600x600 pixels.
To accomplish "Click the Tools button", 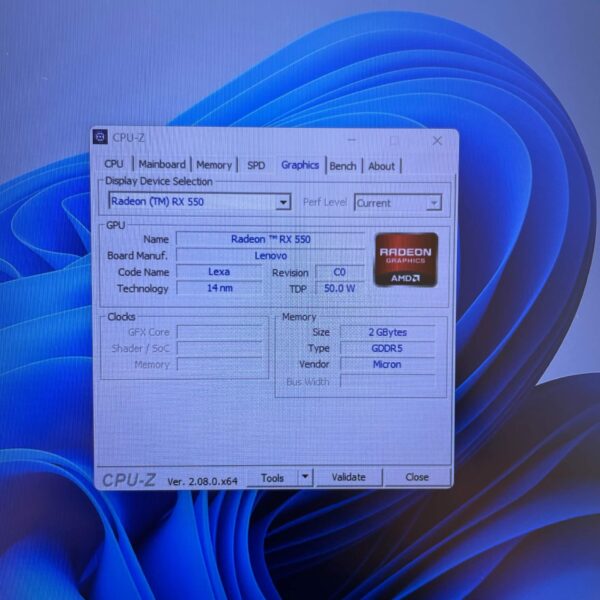I will coord(272,478).
